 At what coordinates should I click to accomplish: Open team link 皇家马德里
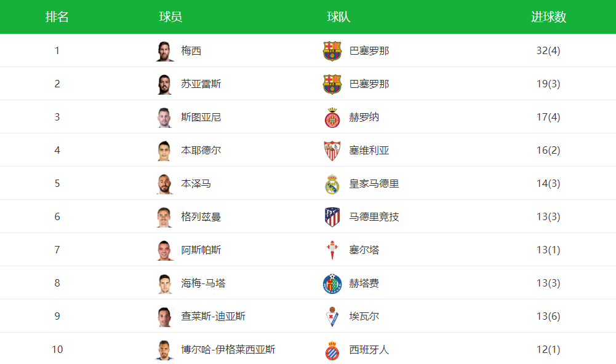click(x=374, y=183)
